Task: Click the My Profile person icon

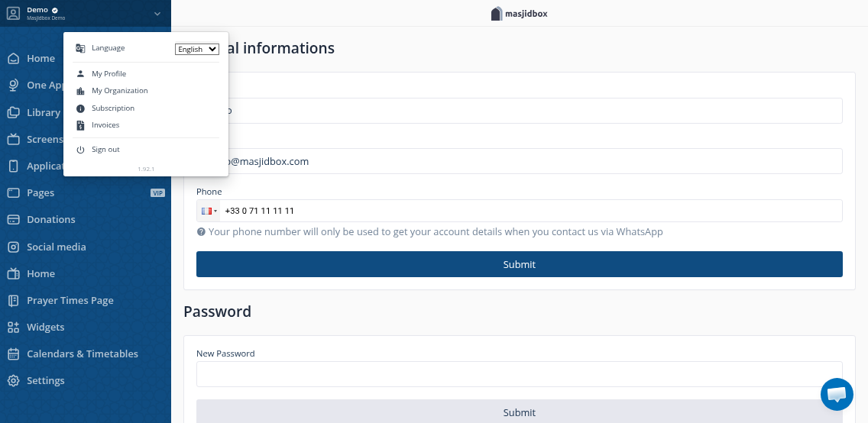Action: (80, 73)
